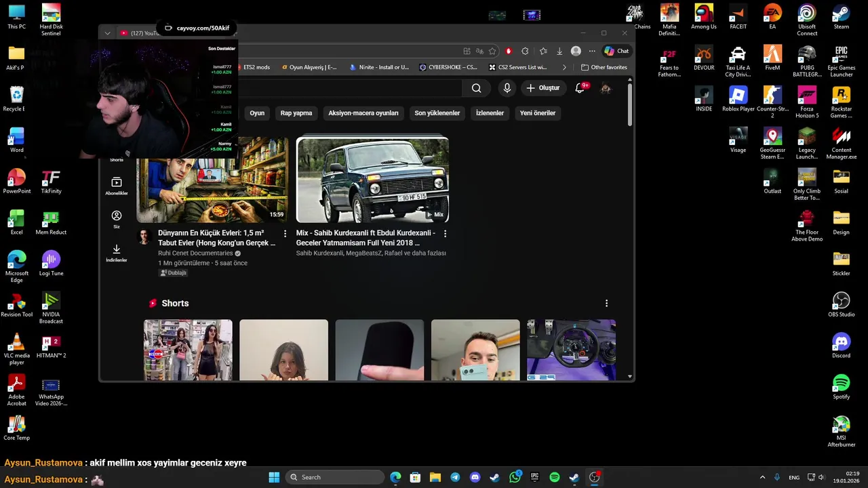Open the Hong Kong tiny homes video thumbnail

point(212,180)
